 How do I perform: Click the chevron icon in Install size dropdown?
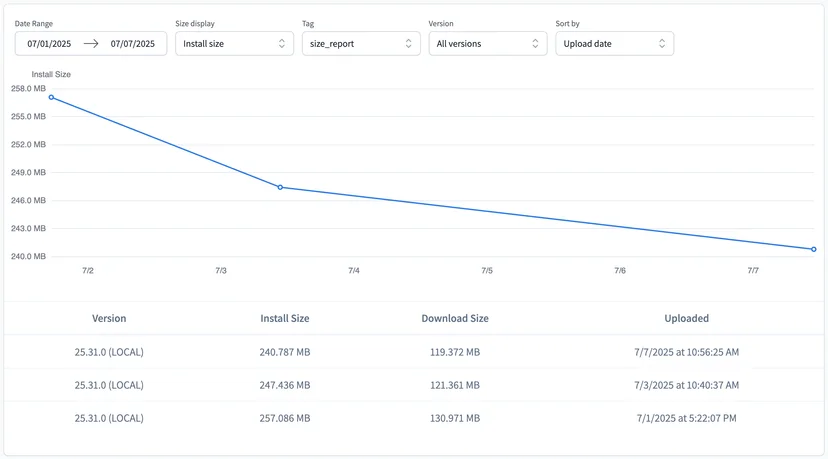click(281, 43)
